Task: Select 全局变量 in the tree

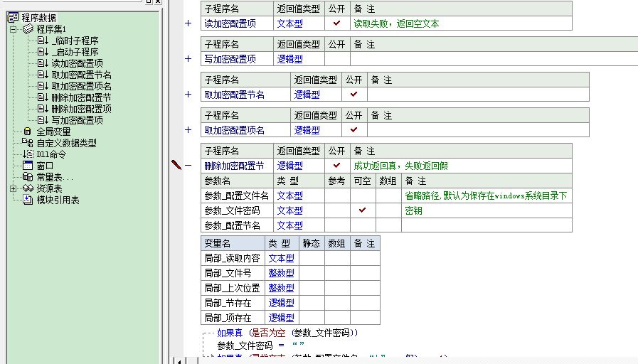Action: [53, 132]
